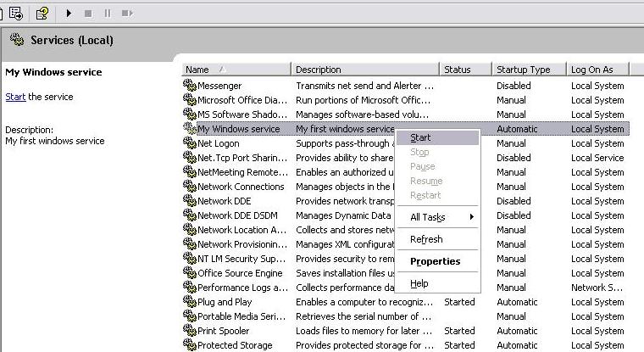The width and height of the screenshot is (644, 352).
Task: Click the MS Software Shado... service icon
Action: (x=189, y=114)
